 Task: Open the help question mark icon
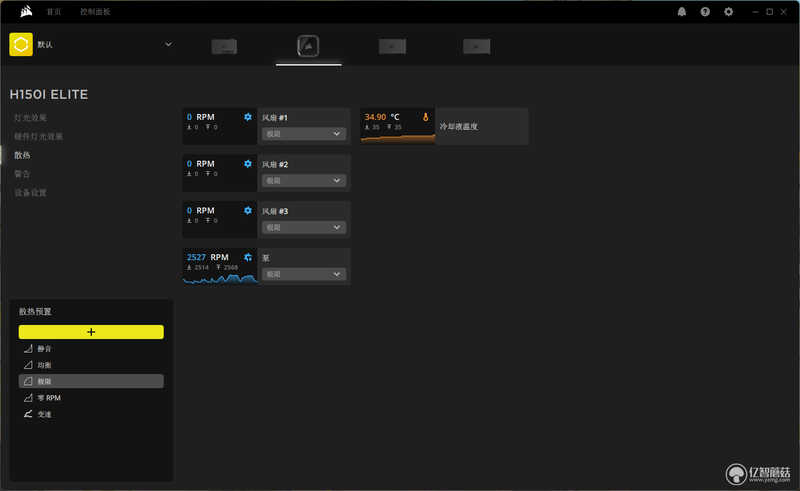(x=705, y=12)
